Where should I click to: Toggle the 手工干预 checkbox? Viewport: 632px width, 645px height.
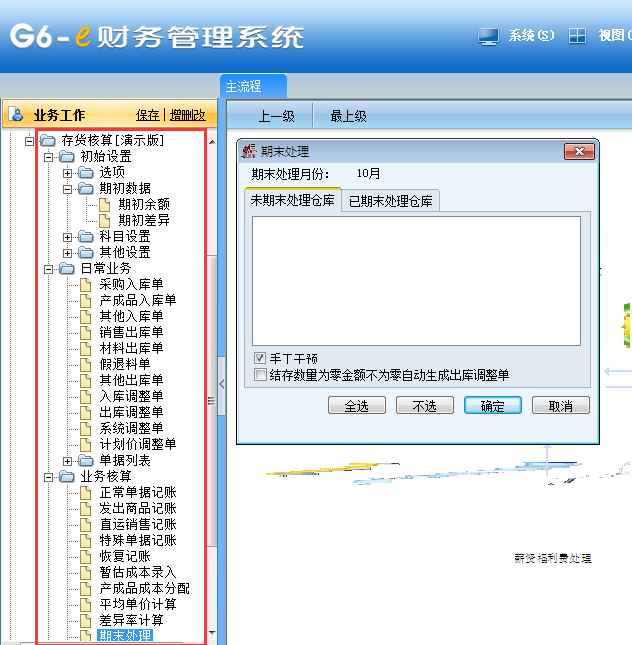click(x=260, y=358)
